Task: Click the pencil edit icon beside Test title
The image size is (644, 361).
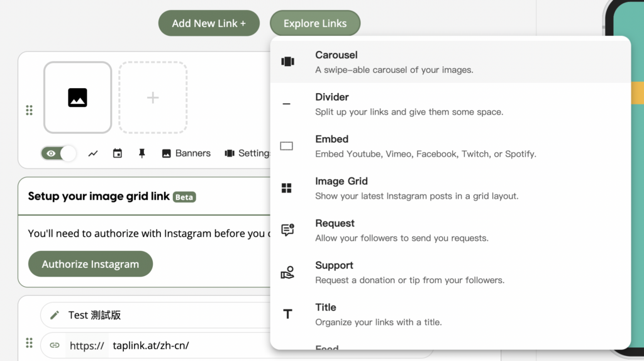Action: tap(55, 315)
